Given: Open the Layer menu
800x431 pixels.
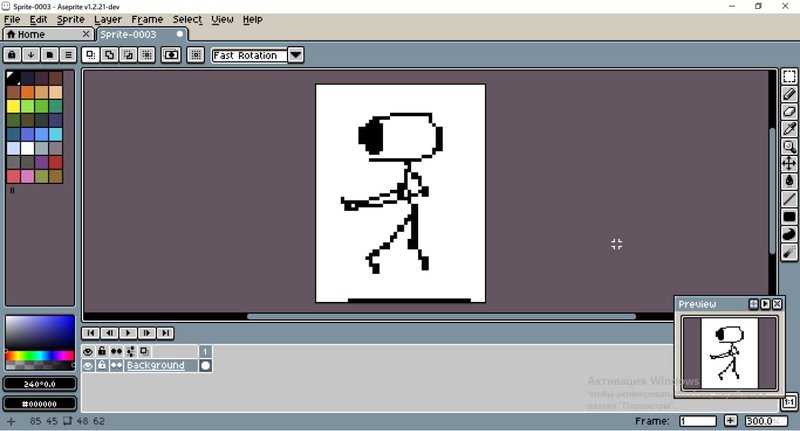Looking at the screenshot, I should 108,19.
